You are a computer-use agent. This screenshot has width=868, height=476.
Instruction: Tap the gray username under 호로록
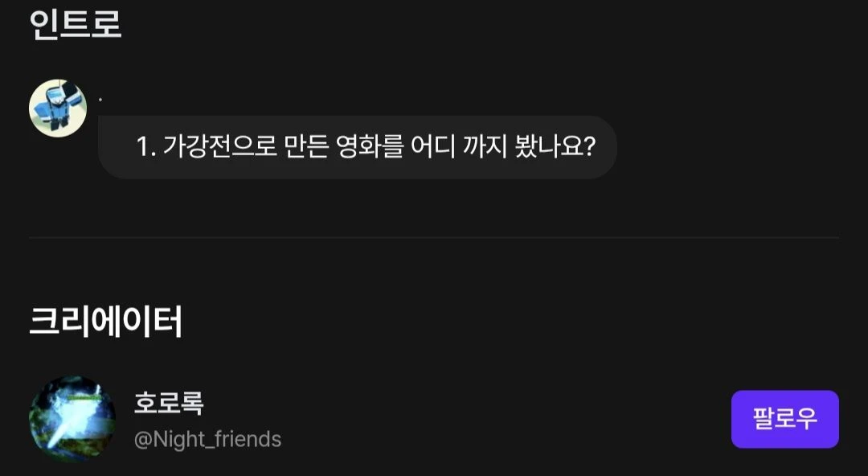pos(207,439)
